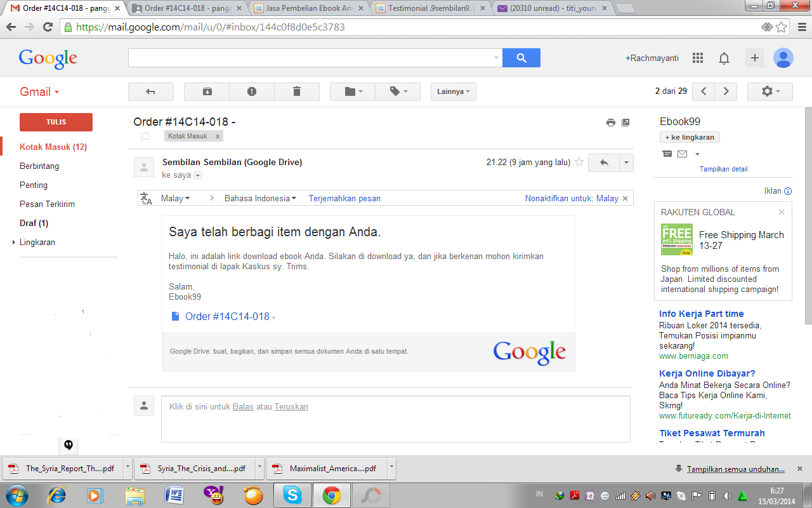Dismiss the translation bar with x

(x=625, y=198)
